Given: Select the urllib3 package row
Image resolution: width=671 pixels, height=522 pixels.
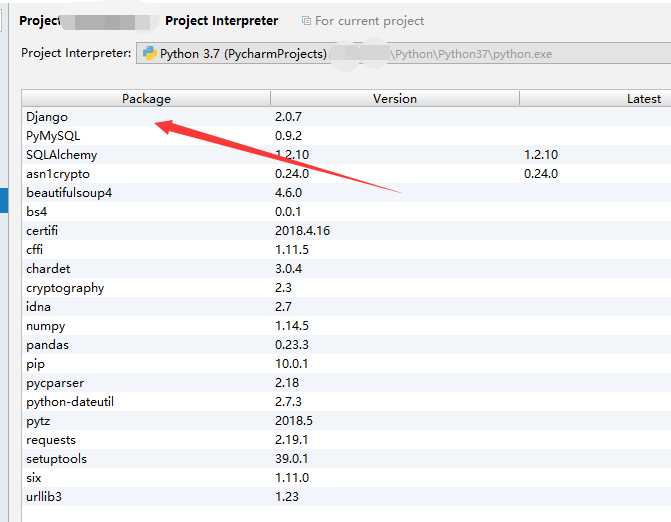Looking at the screenshot, I should [346, 496].
